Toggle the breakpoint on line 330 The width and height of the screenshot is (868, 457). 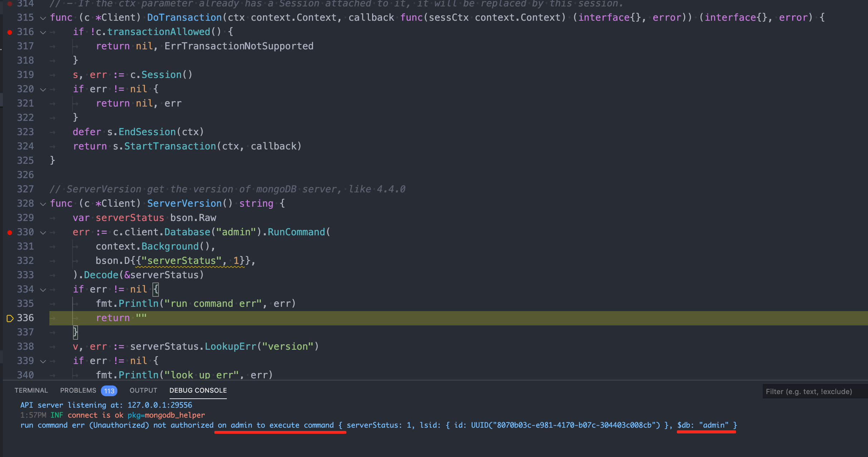click(x=10, y=232)
